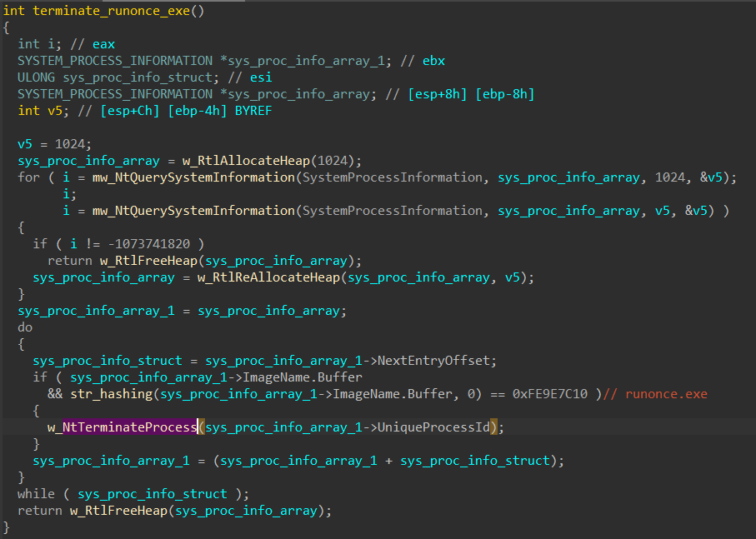Click ImageName.Buffer inside the str_hashing arguments
This screenshot has height=539, width=756.
[x=393, y=394]
